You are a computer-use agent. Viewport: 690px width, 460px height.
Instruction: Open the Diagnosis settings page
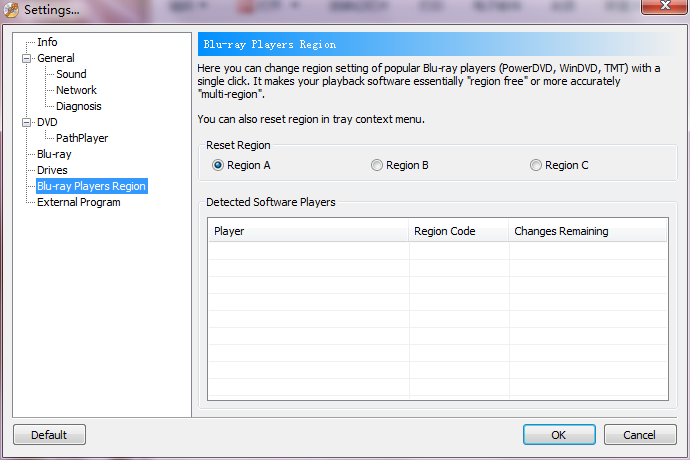coord(79,106)
